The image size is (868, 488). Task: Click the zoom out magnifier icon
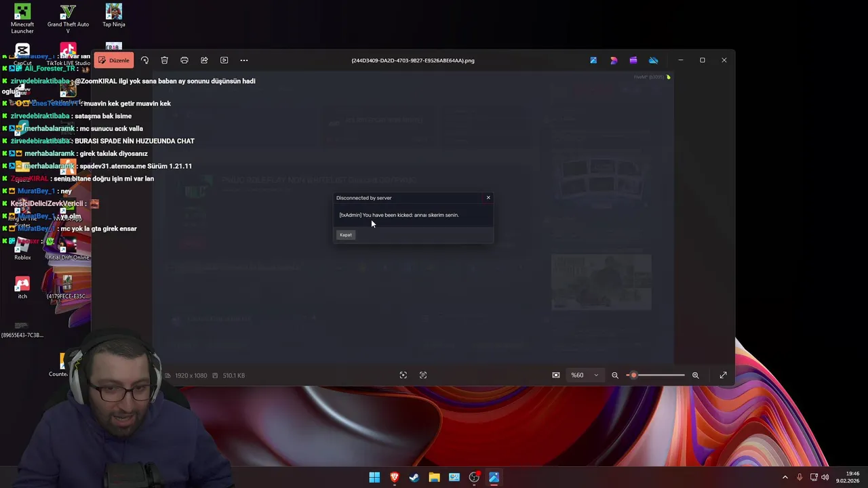(x=615, y=375)
